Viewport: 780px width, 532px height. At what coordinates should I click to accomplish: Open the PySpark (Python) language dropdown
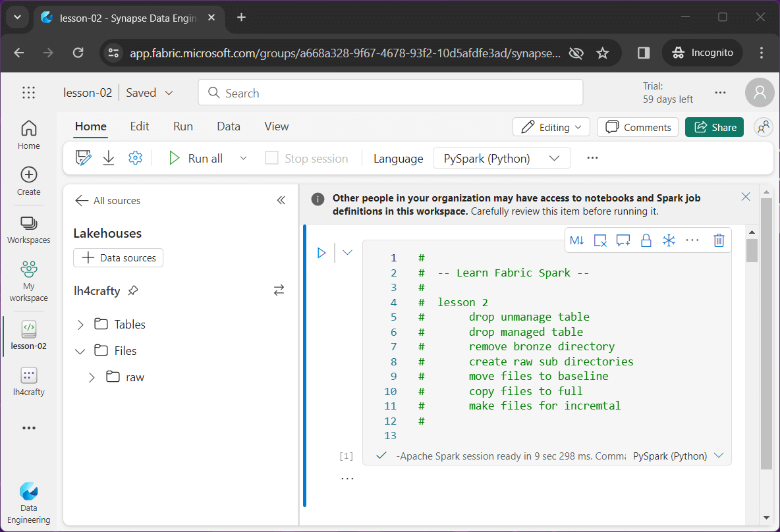[501, 158]
